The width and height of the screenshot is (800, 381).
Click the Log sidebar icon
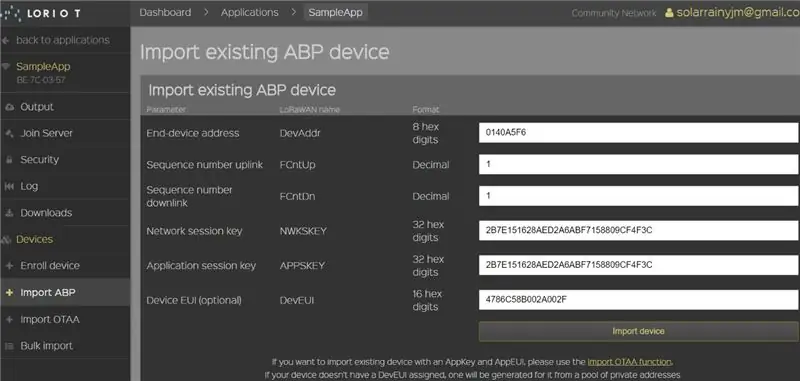pyautogui.click(x=9, y=187)
